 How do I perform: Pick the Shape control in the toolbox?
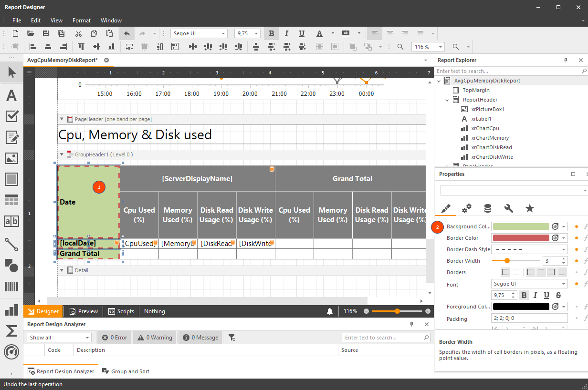tap(11, 265)
